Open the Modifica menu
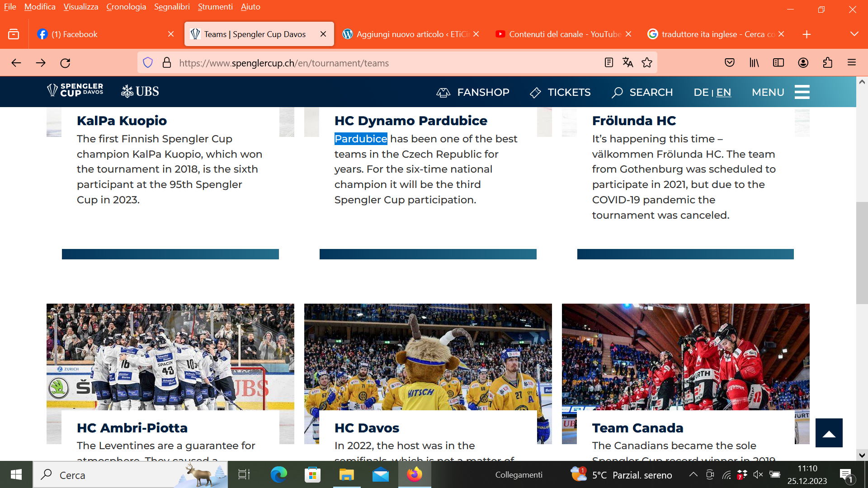This screenshot has height=488, width=868. (40, 7)
